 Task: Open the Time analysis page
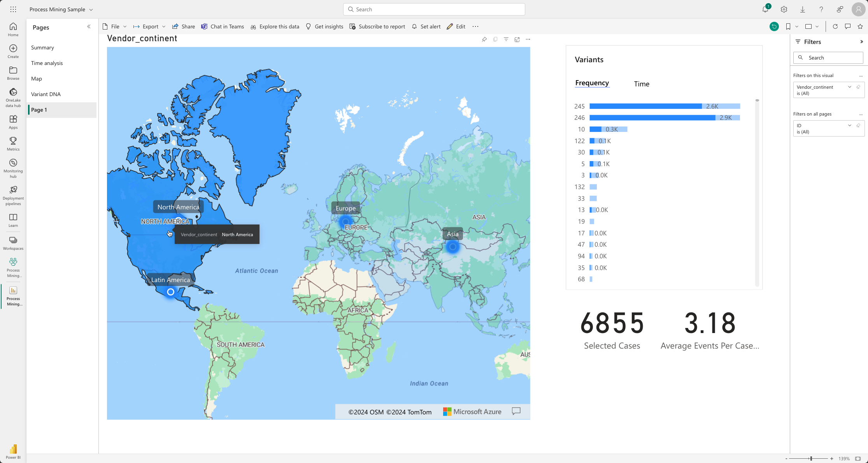(47, 63)
